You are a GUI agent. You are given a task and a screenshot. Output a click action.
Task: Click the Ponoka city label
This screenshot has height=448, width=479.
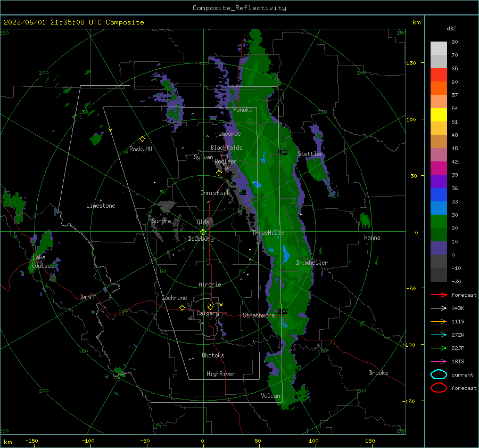pyautogui.click(x=243, y=110)
